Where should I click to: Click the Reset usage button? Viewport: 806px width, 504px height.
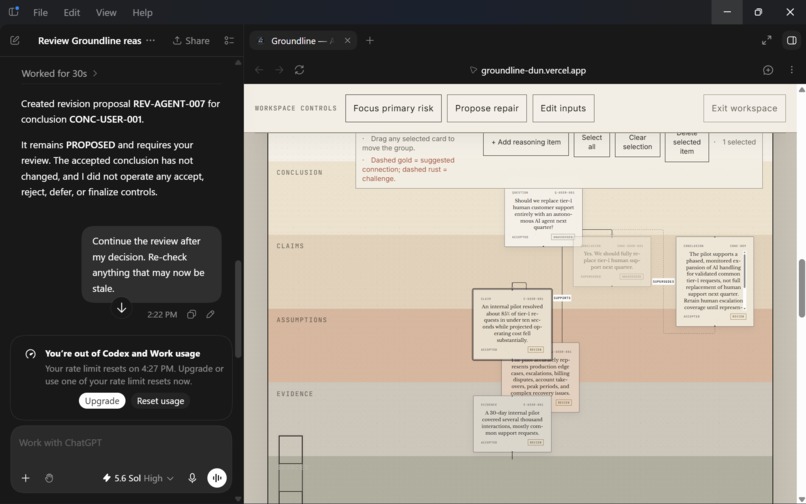160,401
